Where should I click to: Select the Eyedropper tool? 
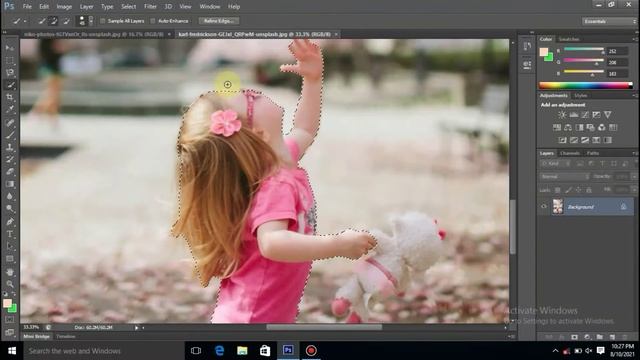tap(10, 109)
